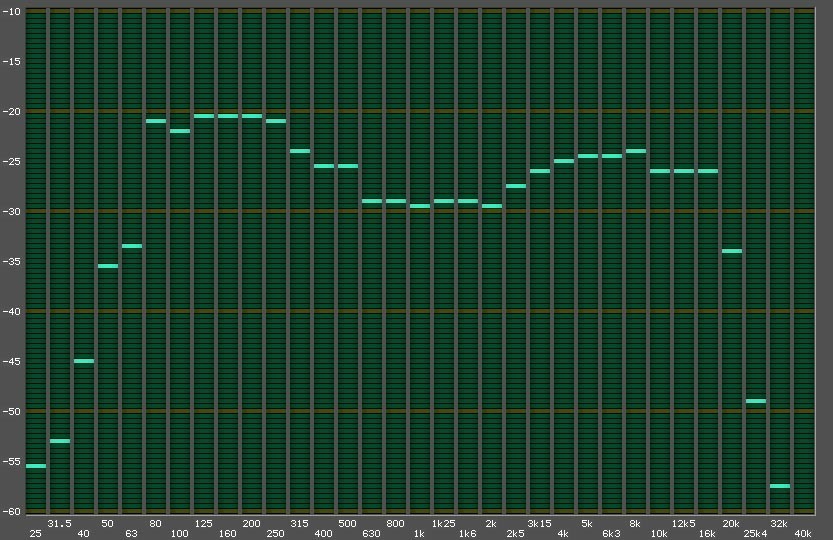Click the 40 Hz frequency label
Screen dimensions: 833x540
[x=83, y=534]
